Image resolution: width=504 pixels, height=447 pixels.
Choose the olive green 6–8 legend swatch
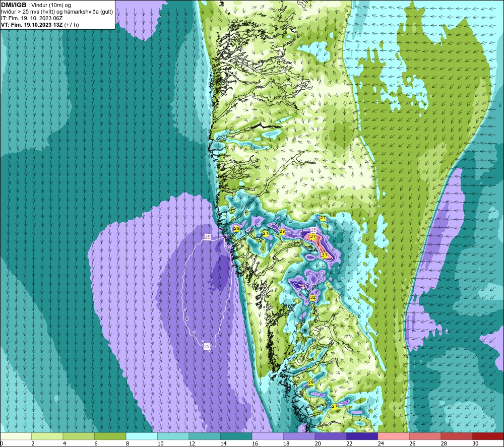coord(110,436)
